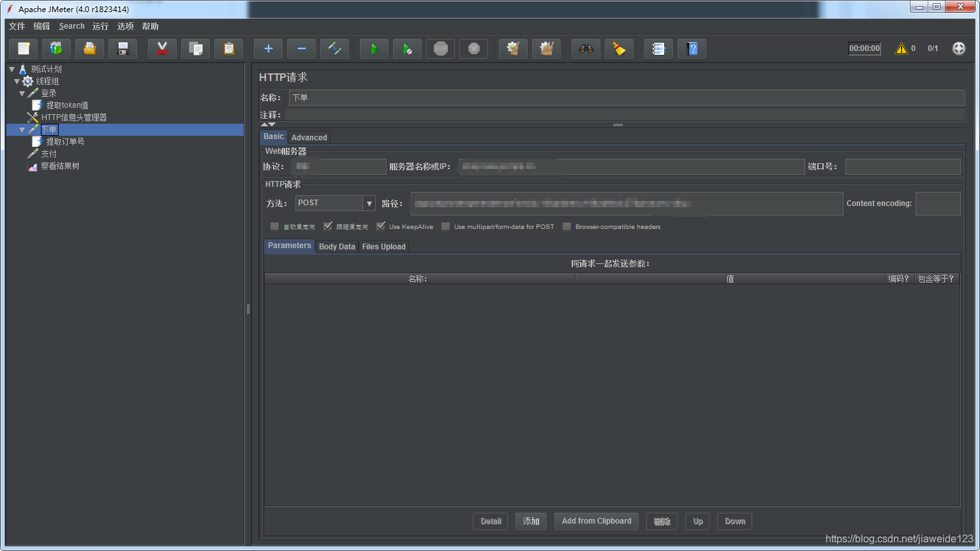Select the Parameters tab
Image resolution: width=980 pixels, height=551 pixels.
pos(290,246)
